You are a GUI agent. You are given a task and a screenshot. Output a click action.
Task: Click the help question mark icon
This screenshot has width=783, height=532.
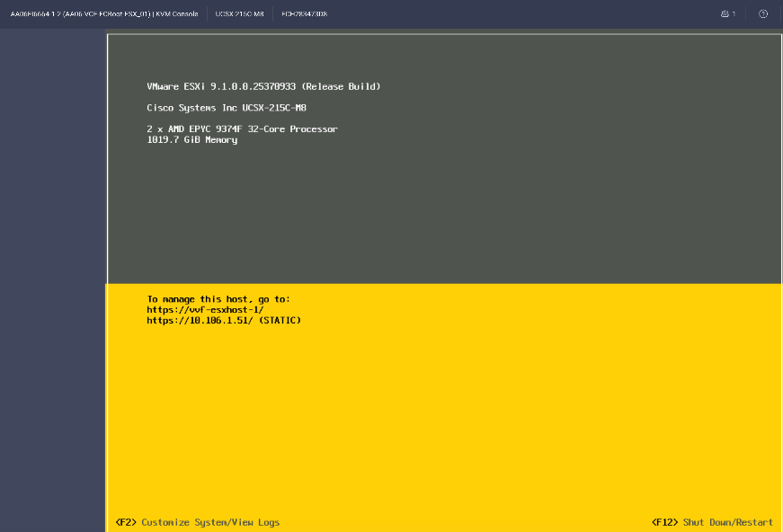(x=763, y=14)
